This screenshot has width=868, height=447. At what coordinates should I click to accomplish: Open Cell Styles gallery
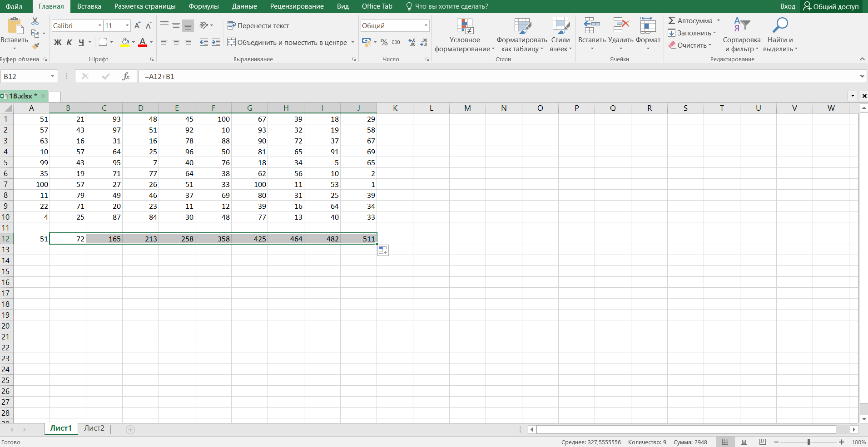[561, 35]
